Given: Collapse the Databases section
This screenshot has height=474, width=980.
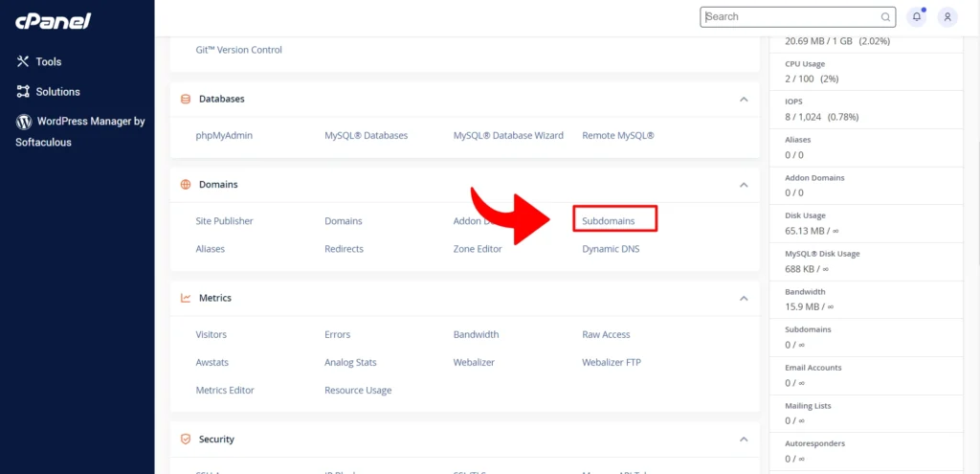Looking at the screenshot, I should coord(743,99).
